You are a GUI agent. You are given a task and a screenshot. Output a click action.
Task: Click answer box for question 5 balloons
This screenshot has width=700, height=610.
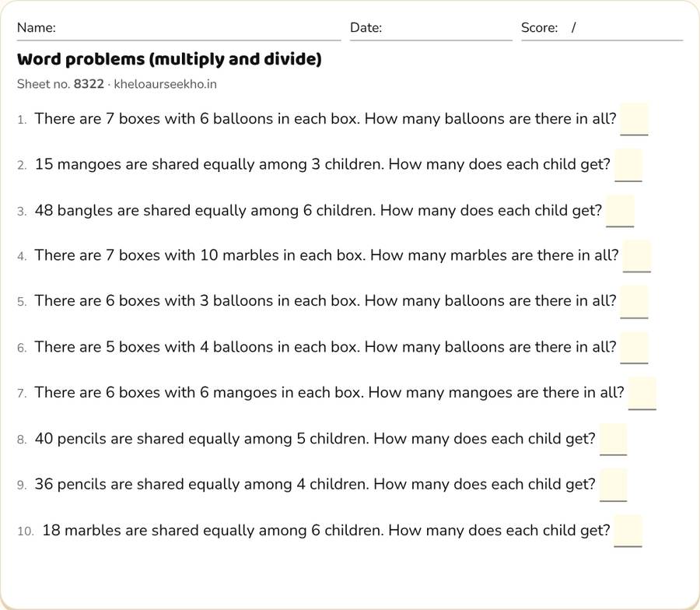634,302
